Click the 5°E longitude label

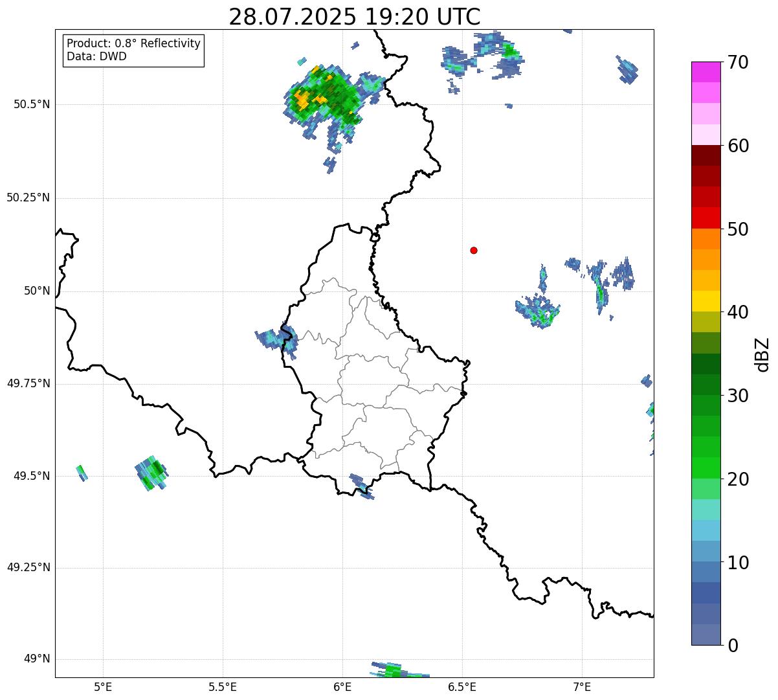coord(103,686)
